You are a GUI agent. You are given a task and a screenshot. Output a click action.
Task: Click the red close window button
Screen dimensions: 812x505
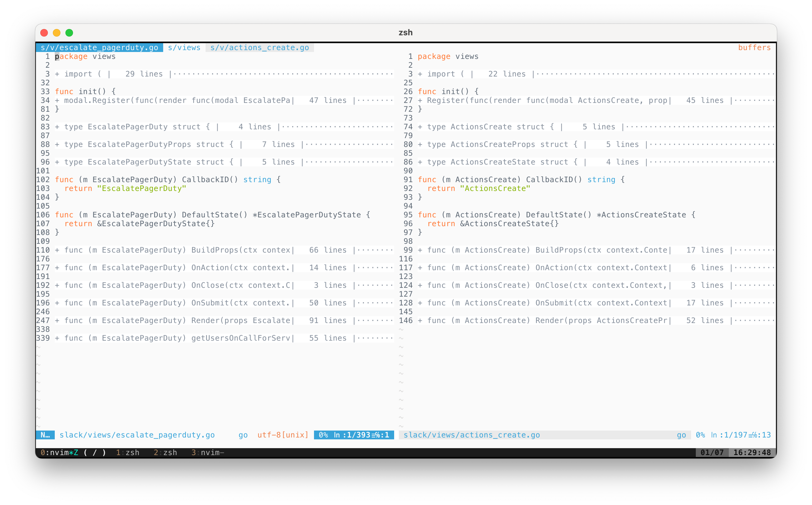coord(44,33)
